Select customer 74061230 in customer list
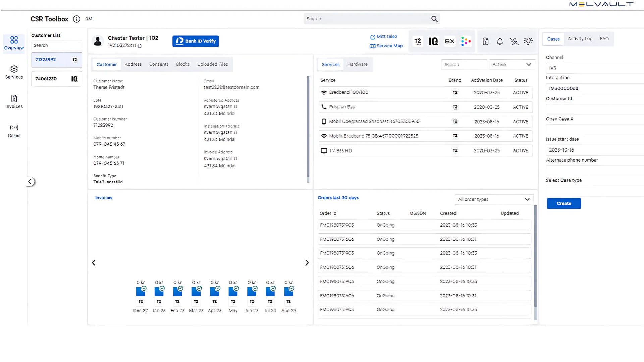The image size is (644, 362). pyautogui.click(x=57, y=79)
